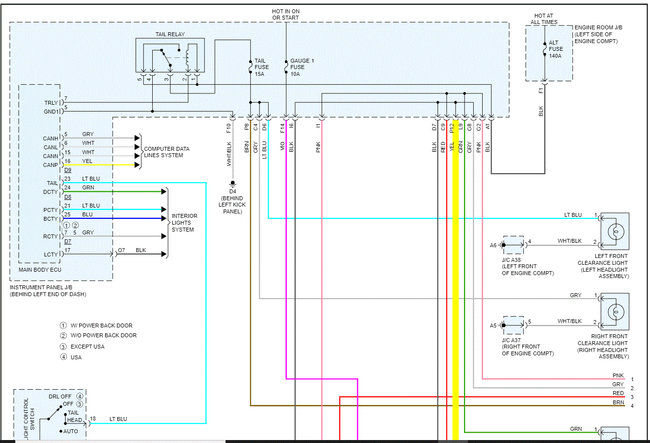Click the P12 terminal label
The width and height of the screenshot is (650, 443).
[x=452, y=127]
